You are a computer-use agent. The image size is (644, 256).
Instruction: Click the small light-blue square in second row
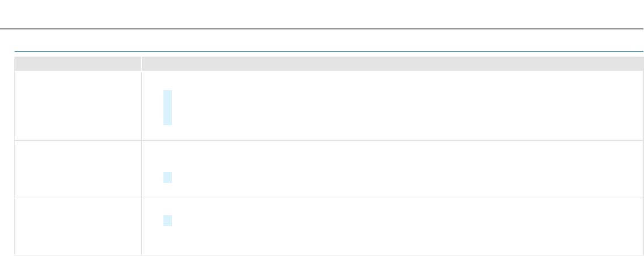pos(167,177)
